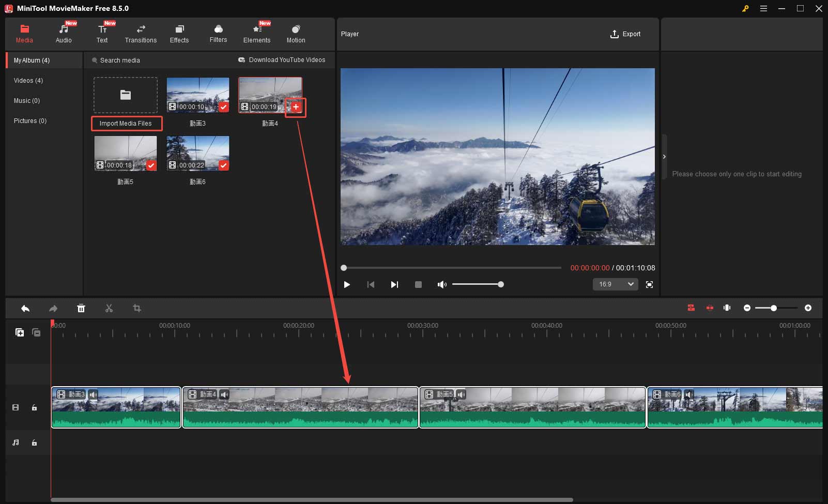828x504 pixels.
Task: Toggle full screen preview in the Player
Action: click(649, 284)
